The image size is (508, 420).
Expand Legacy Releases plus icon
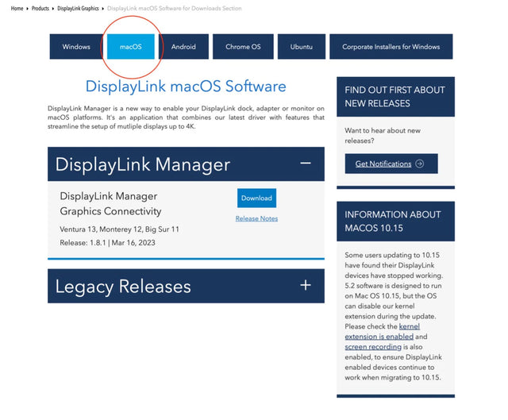pos(306,286)
